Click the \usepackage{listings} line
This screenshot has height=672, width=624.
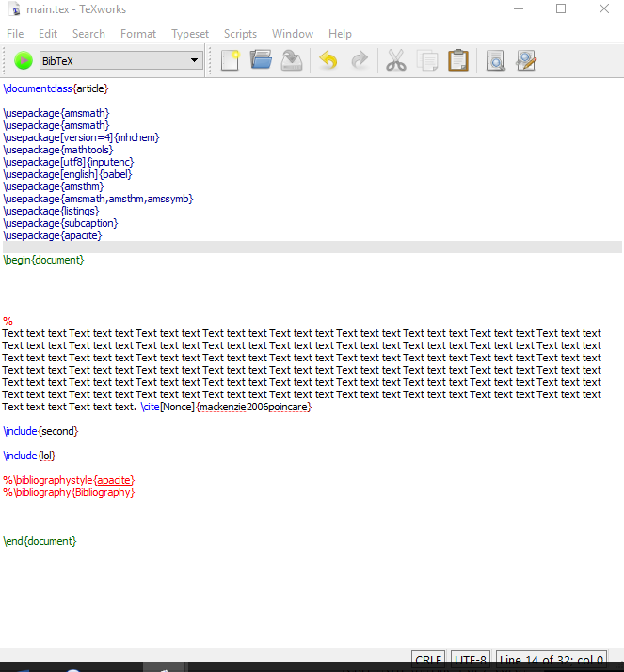(x=51, y=211)
